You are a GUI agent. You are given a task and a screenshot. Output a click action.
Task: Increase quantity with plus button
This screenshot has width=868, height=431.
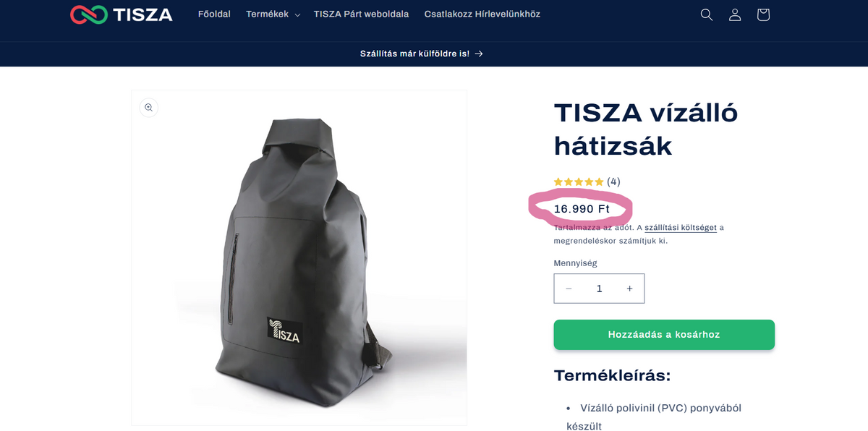pos(629,289)
